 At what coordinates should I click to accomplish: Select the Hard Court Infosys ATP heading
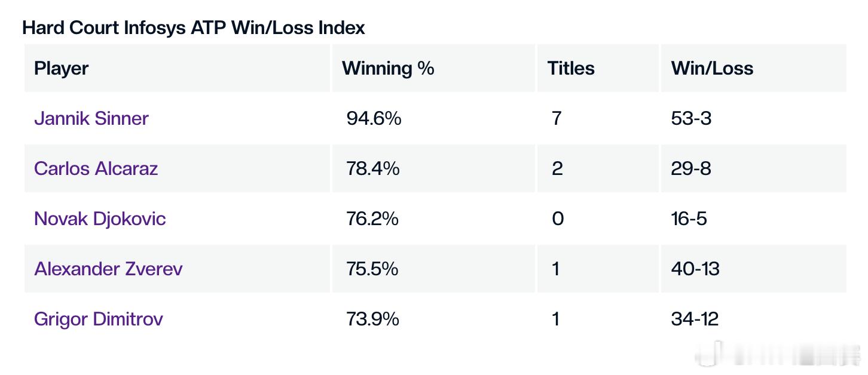pyautogui.click(x=194, y=27)
